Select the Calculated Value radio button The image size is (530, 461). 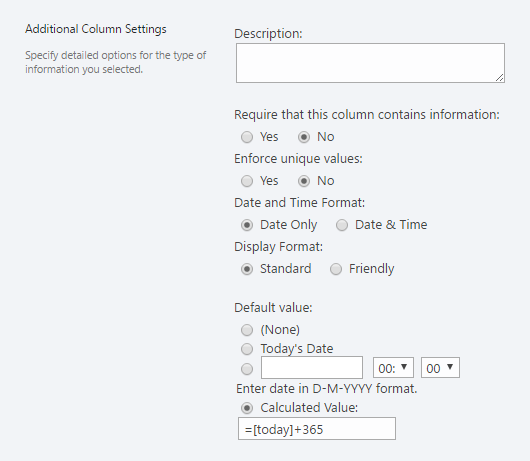coord(247,408)
